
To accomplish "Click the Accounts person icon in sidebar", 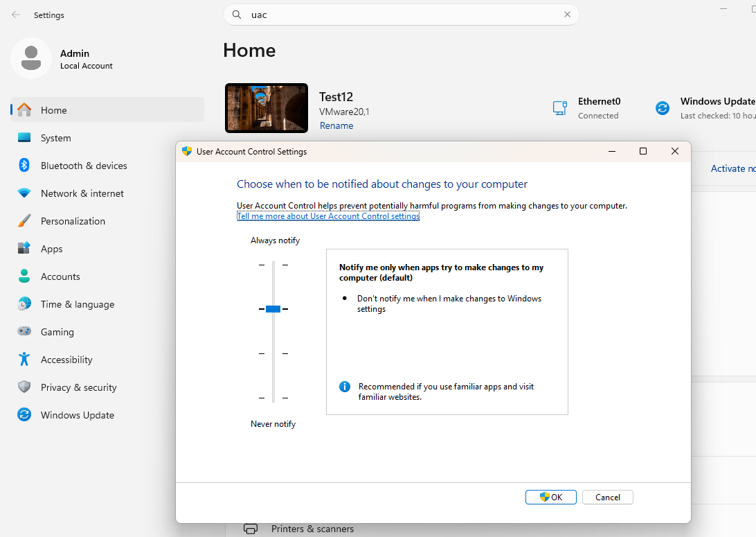I will 24,276.
